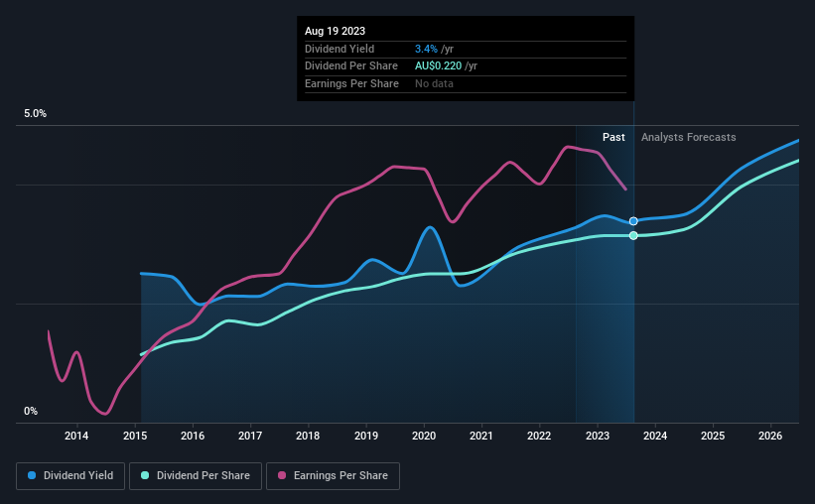Click the 'Dividend Yield' row label in tooltip
Viewport: 815px width, 504px height.
click(x=340, y=49)
